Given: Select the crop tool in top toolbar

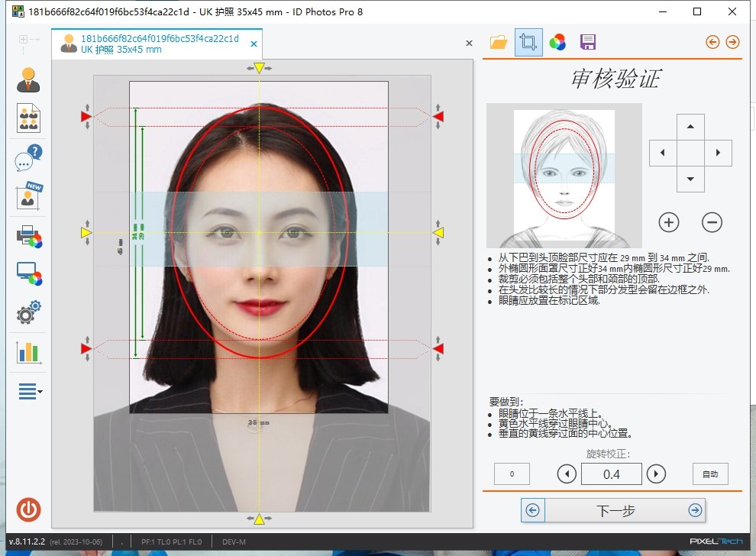Looking at the screenshot, I should coord(528,42).
